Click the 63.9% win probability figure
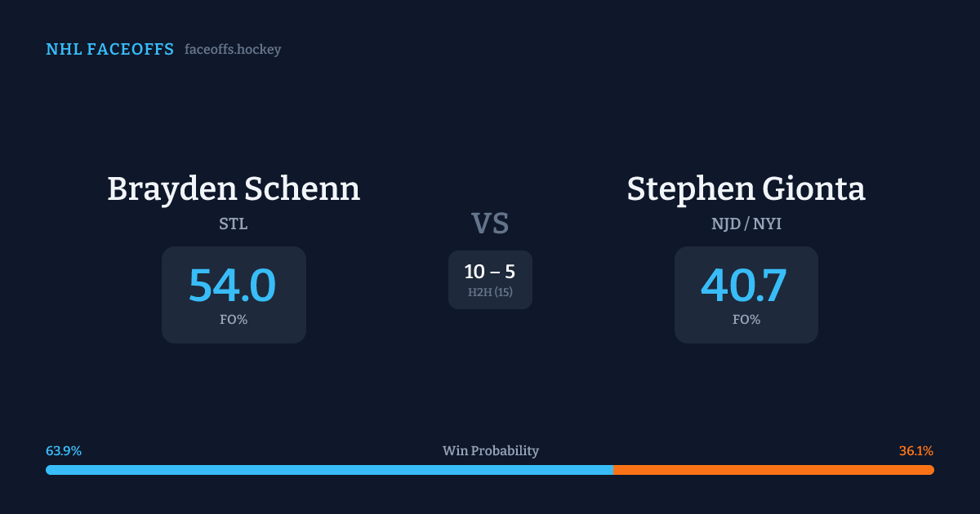 (x=64, y=451)
